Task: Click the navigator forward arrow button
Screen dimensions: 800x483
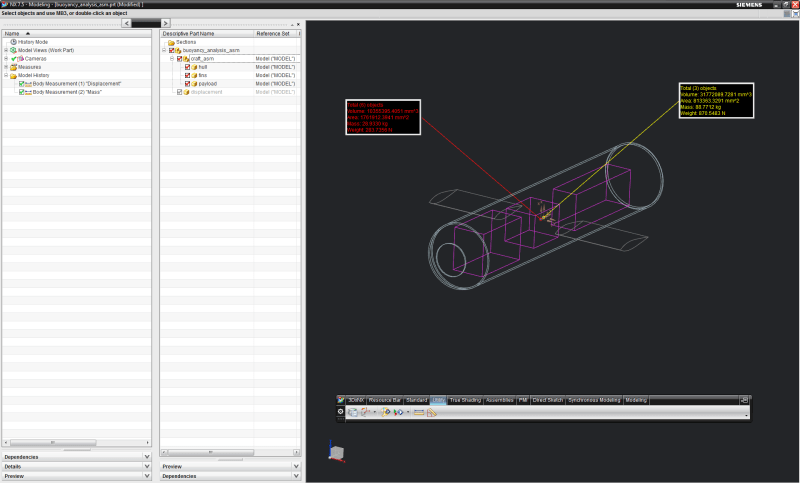Action: pyautogui.click(x=165, y=23)
